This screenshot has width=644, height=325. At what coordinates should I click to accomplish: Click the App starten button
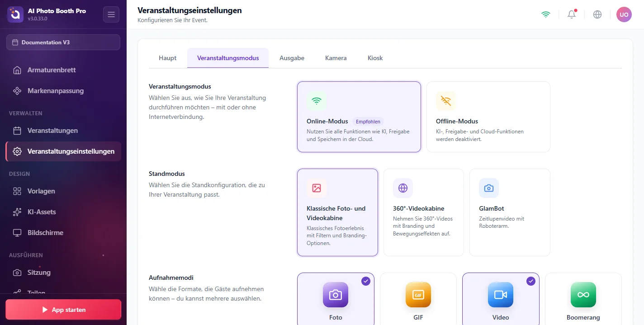[x=63, y=310]
